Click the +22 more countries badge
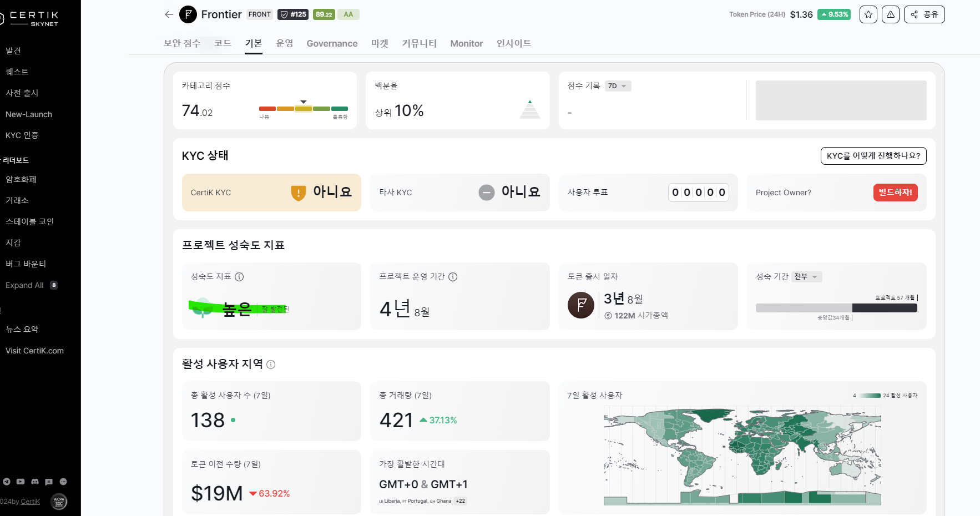Viewport: 980px width, 516px height. click(461, 501)
